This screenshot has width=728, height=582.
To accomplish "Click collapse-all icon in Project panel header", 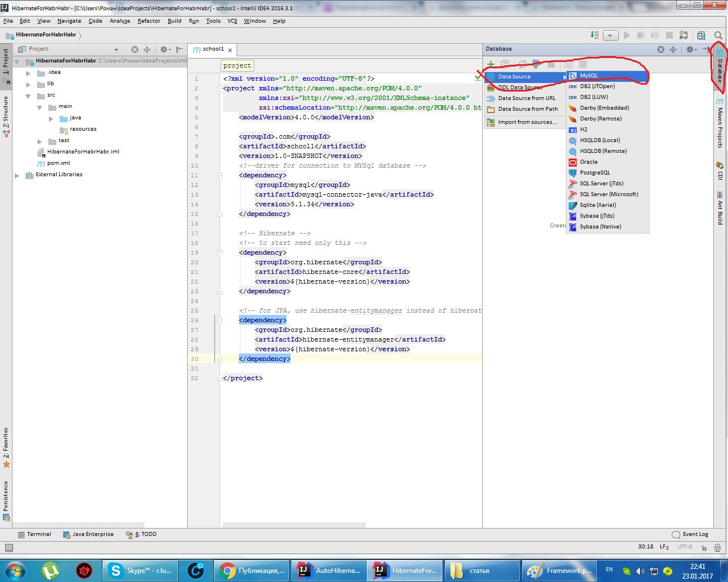I will tap(147, 49).
